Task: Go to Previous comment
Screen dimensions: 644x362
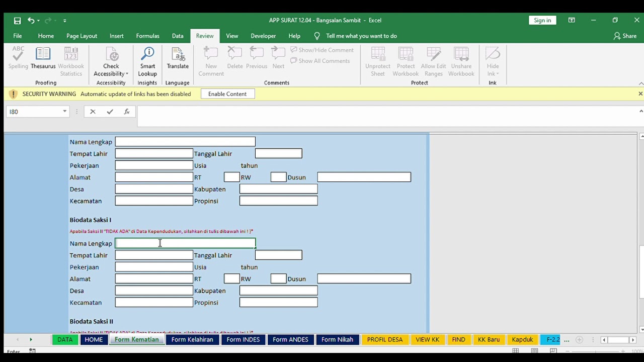Action: click(x=257, y=58)
